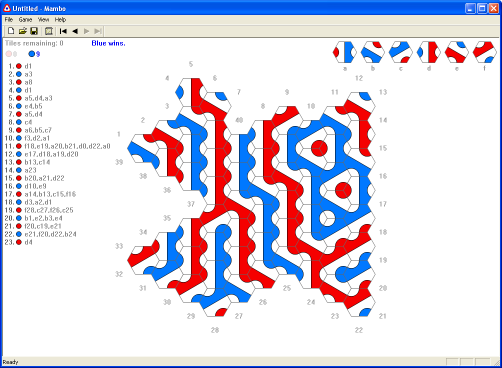502x368 pixels.
Task: Pick tile type d from the palette
Action: click(429, 52)
